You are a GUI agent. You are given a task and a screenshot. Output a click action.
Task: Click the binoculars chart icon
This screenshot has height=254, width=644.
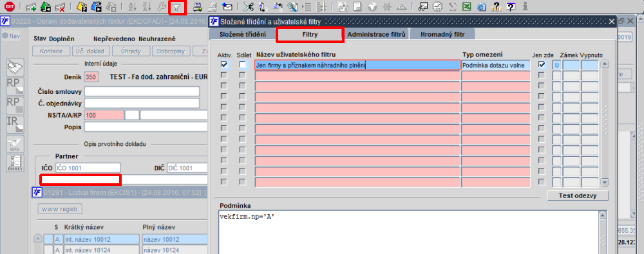(x=424, y=6)
